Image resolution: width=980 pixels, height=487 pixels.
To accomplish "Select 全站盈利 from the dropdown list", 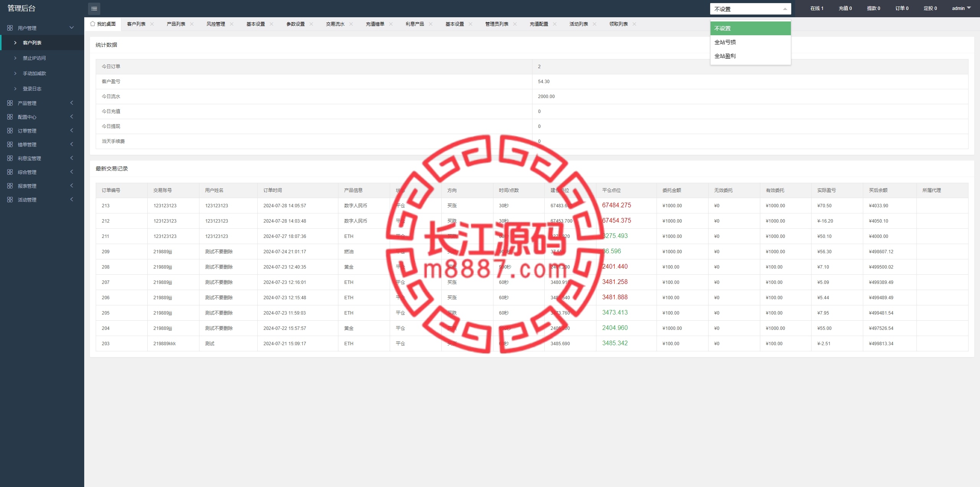I will point(750,56).
